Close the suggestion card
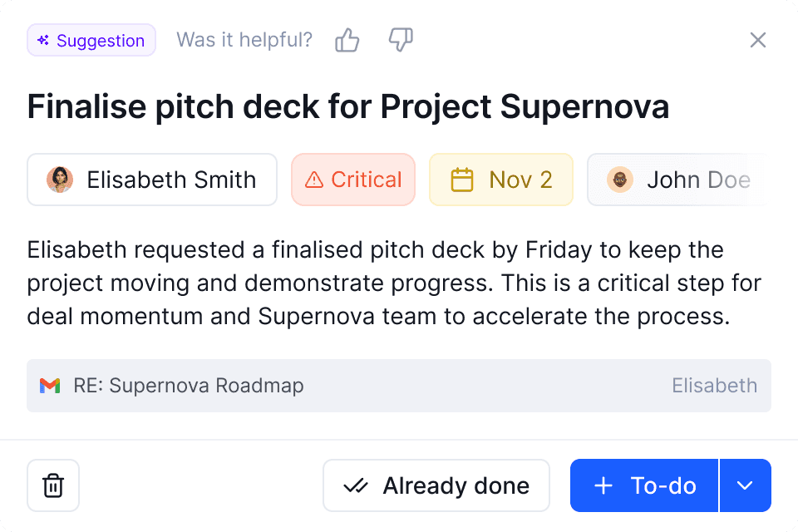 tap(757, 40)
